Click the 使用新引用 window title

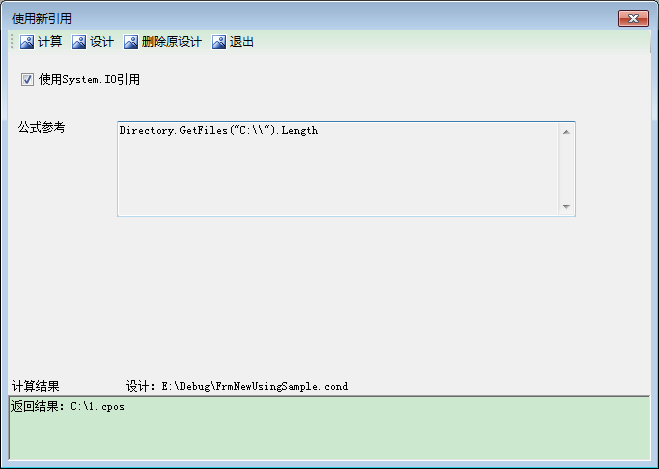coord(42,18)
